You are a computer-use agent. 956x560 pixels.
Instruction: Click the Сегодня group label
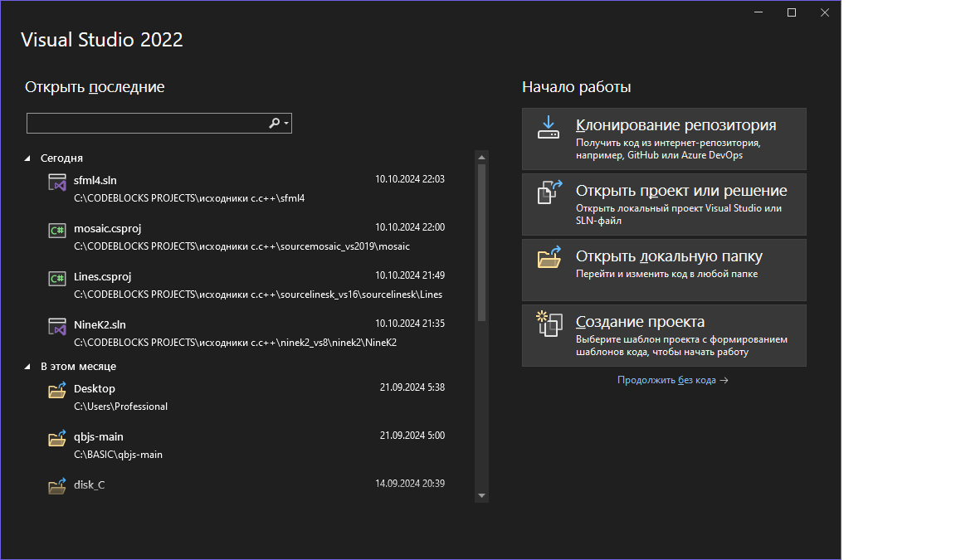tap(61, 158)
